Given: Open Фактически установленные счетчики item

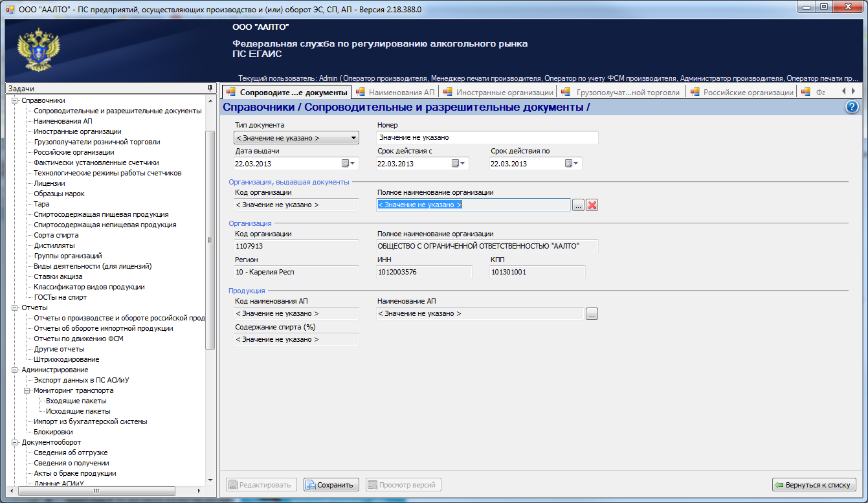Looking at the screenshot, I should tap(96, 162).
